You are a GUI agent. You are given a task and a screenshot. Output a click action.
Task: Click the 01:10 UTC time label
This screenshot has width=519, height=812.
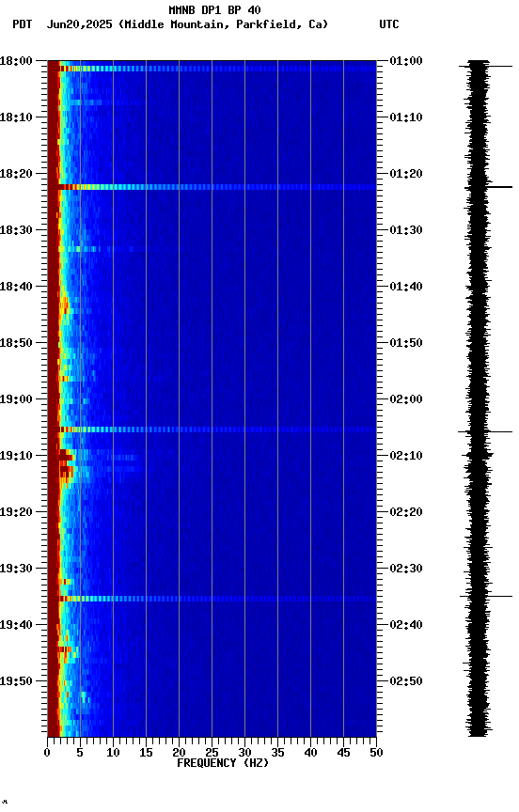[406, 117]
